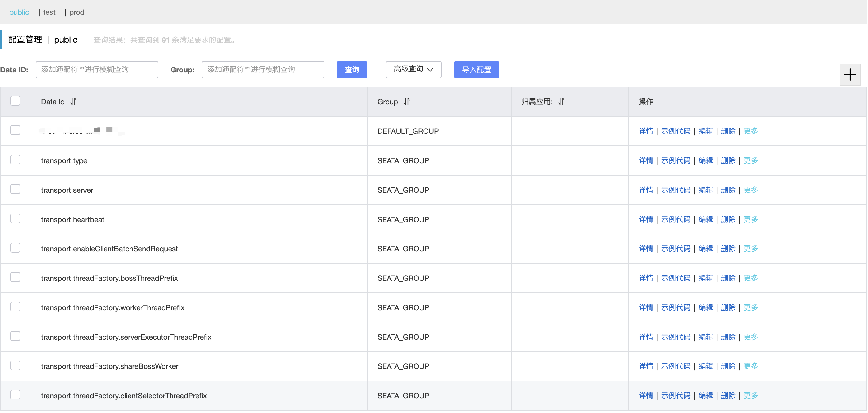
Task: Click 删除 for enableClientBatchSendRequest row
Action: click(x=728, y=249)
